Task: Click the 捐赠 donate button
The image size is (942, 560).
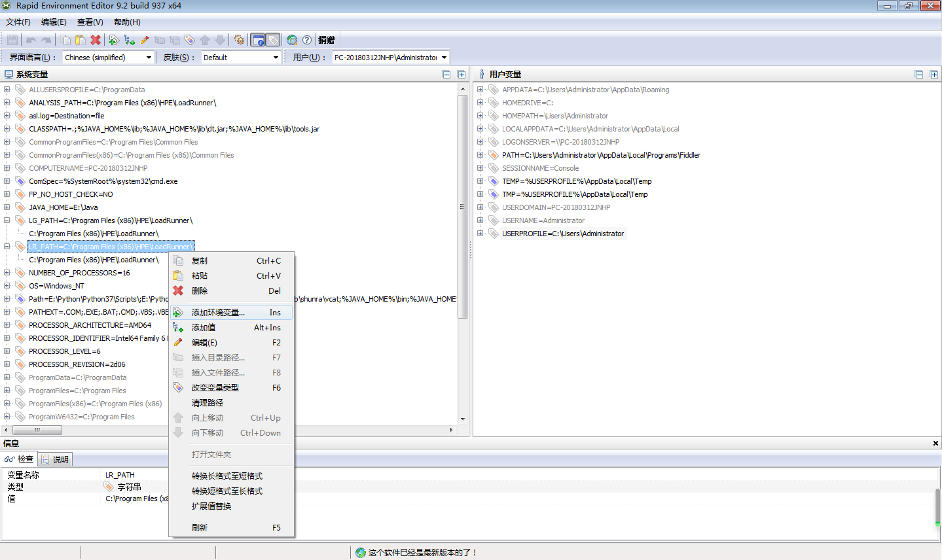Action: click(327, 39)
